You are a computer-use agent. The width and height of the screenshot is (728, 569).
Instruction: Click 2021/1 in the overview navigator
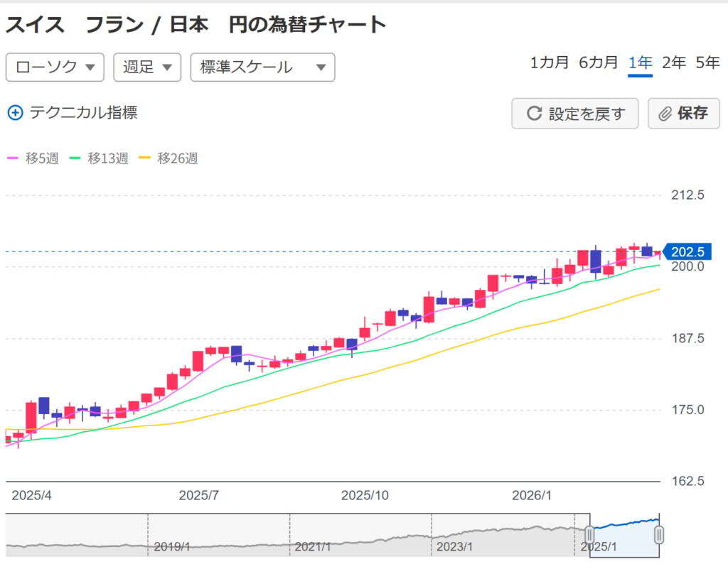[313, 547]
